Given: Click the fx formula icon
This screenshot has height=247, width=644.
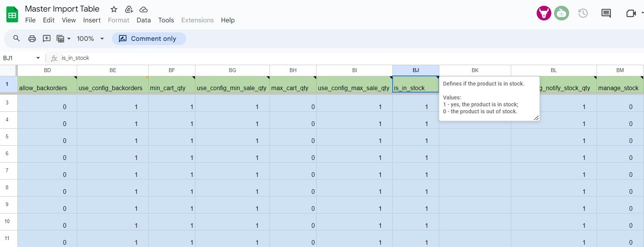Looking at the screenshot, I should (x=54, y=58).
